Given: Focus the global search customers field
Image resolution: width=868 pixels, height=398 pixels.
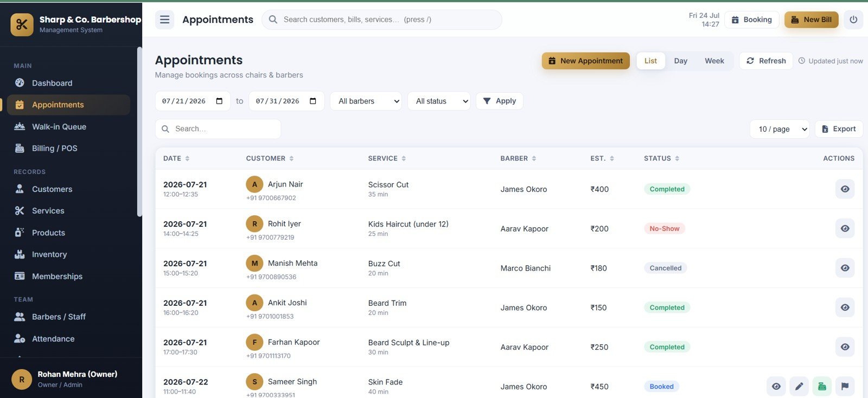Looking at the screenshot, I should click(382, 20).
